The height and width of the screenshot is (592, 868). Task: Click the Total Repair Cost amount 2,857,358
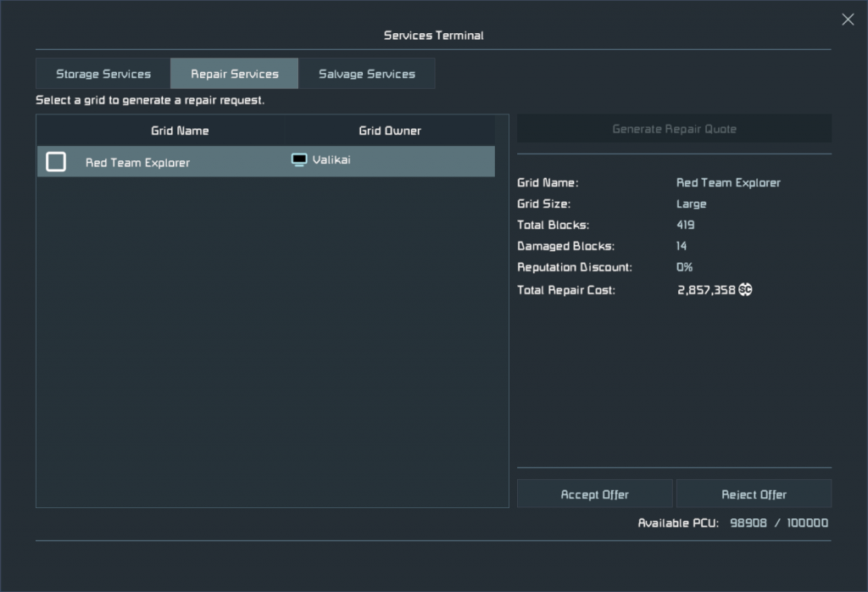pyautogui.click(x=705, y=289)
